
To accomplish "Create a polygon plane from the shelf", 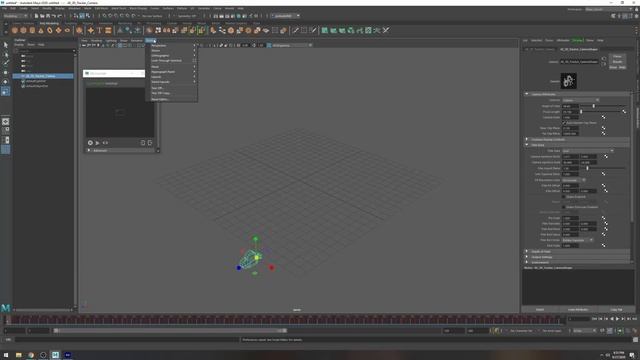I will tap(58, 30).
